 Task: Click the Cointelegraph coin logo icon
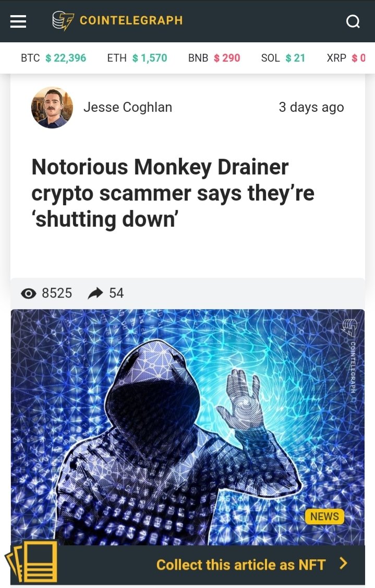coord(63,20)
